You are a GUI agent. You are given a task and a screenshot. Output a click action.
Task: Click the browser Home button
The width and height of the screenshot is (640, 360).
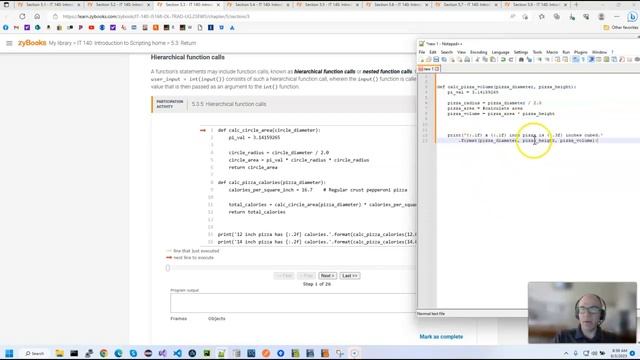pyautogui.click(x=37, y=16)
